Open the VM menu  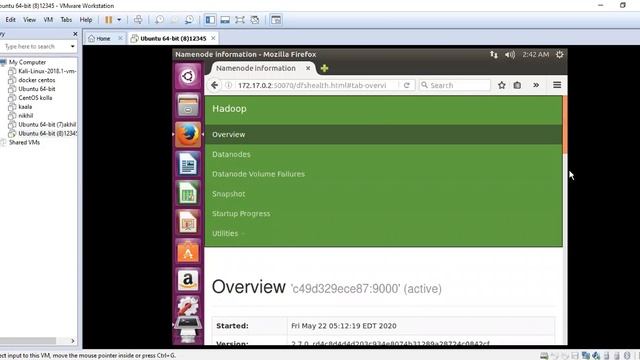(x=48, y=20)
